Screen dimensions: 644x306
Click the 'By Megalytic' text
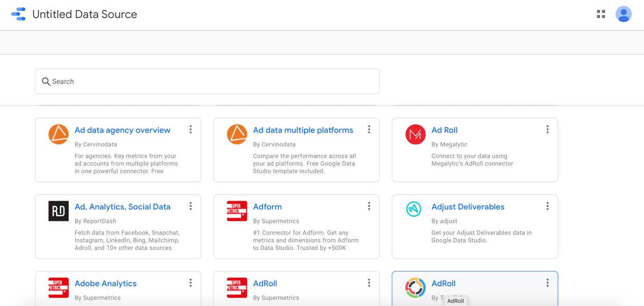449,145
